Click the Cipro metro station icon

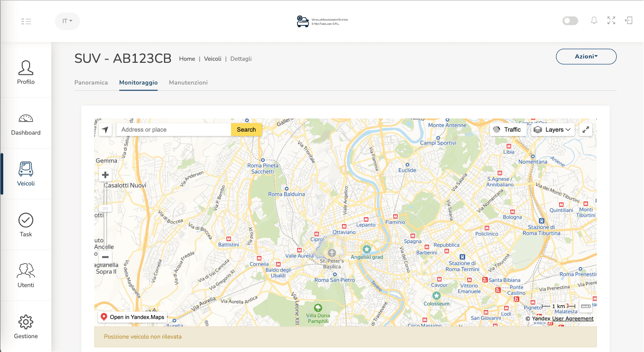[317, 234]
